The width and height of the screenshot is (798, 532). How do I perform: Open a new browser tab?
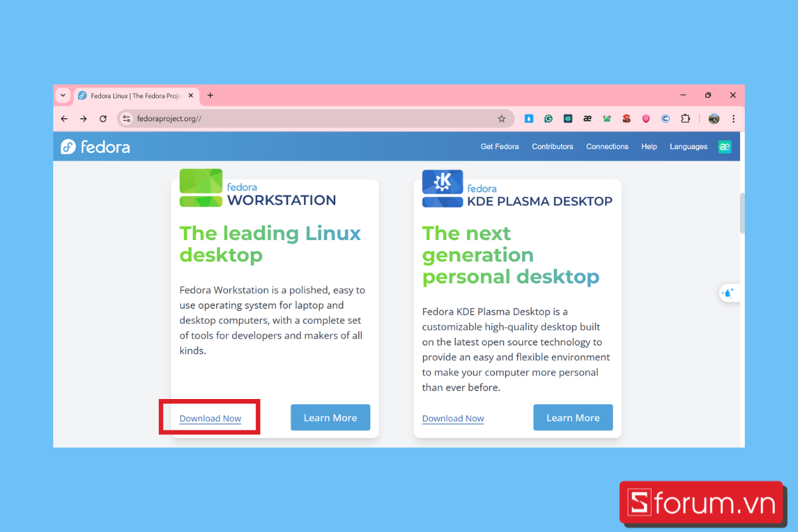click(x=210, y=95)
